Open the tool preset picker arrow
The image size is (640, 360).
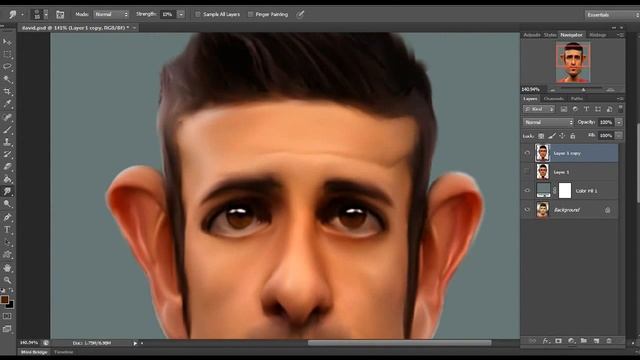tap(22, 15)
